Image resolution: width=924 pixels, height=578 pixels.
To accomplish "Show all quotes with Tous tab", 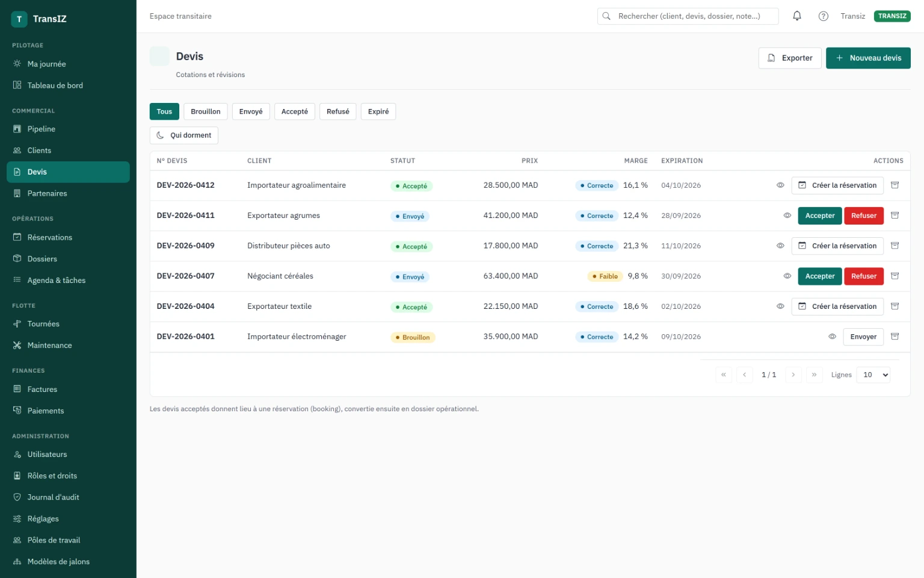I will pos(164,111).
